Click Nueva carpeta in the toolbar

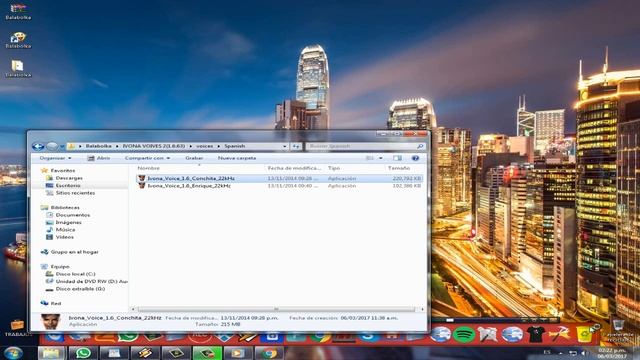(237, 158)
